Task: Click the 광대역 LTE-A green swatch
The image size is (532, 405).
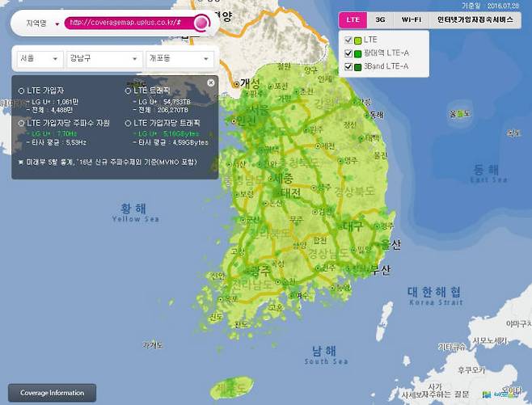Action: 357,53
